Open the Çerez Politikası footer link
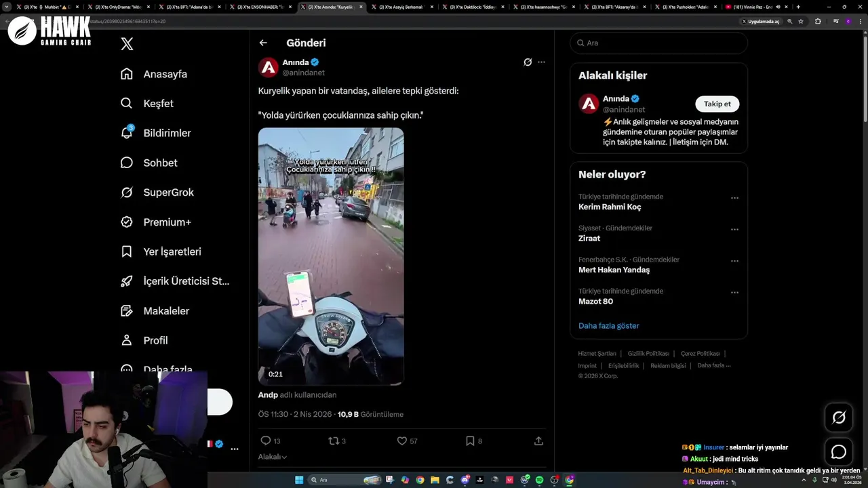 701,353
